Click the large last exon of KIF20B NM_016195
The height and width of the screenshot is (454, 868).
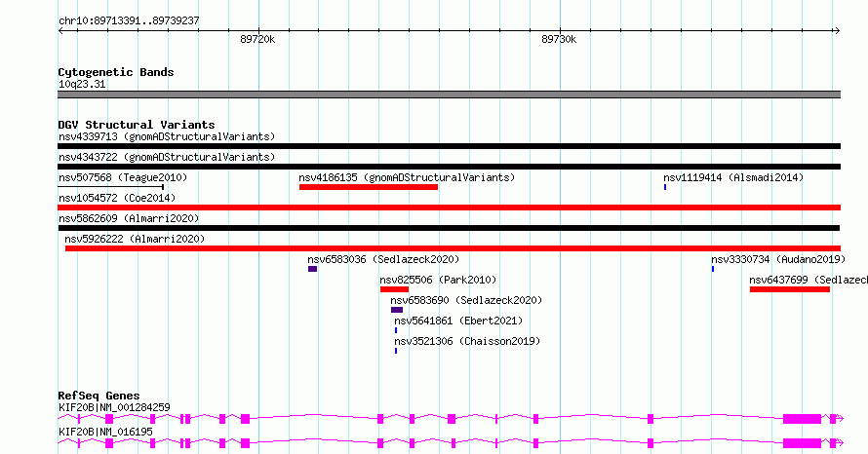[802, 443]
